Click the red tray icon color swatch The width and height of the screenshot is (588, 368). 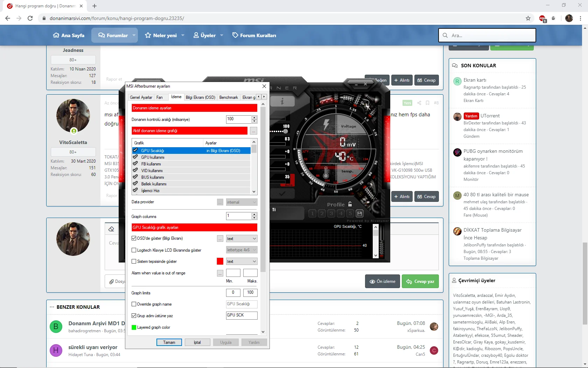[220, 261]
